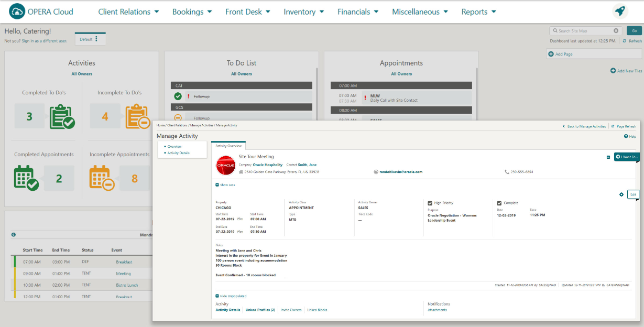Image resolution: width=644 pixels, height=327 pixels.
Task: Toggle the completed Followup item in the To Do List
Action: click(178, 96)
